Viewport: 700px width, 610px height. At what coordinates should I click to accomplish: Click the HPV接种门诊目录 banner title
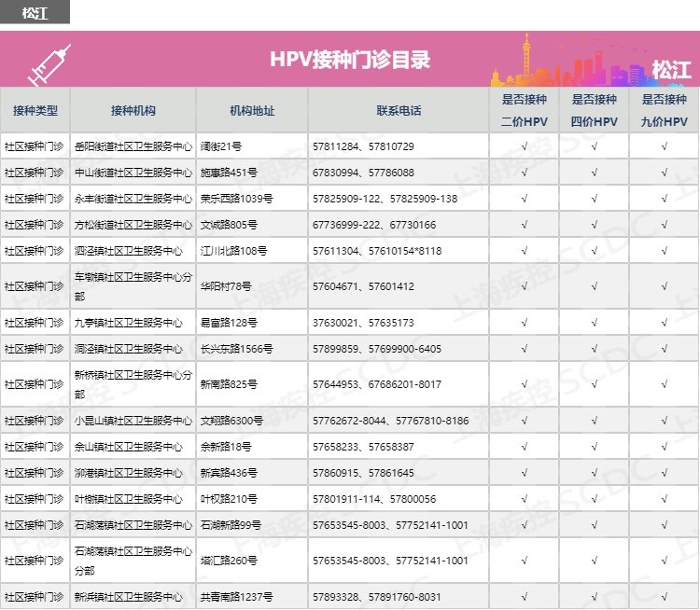350,60
